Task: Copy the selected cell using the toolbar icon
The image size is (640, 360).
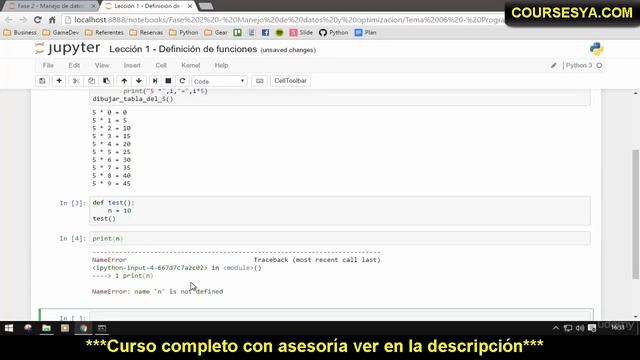Action: click(x=91, y=81)
